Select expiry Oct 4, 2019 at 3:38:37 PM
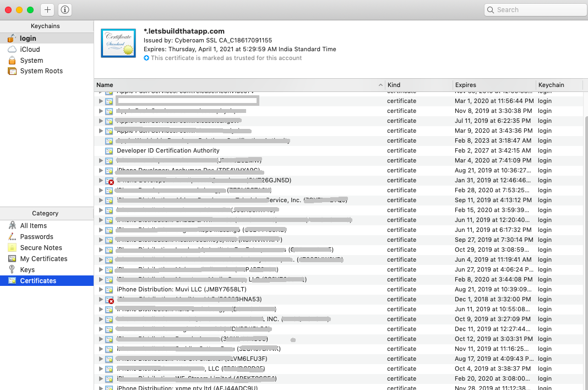The height and width of the screenshot is (390, 588). coord(493,369)
